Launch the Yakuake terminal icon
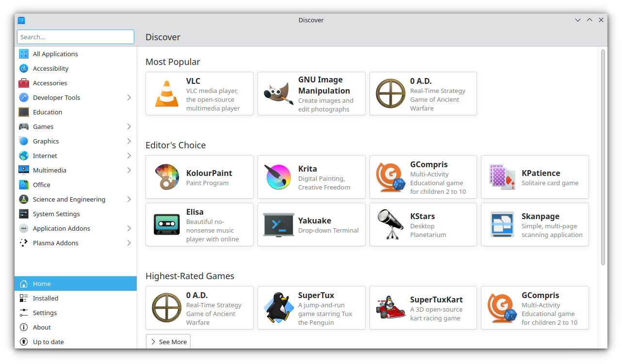This screenshot has height=364, width=622. 278,224
